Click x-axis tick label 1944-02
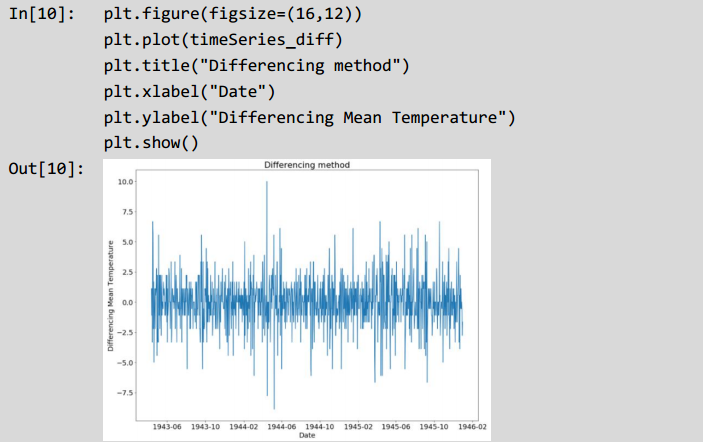 pos(243,427)
